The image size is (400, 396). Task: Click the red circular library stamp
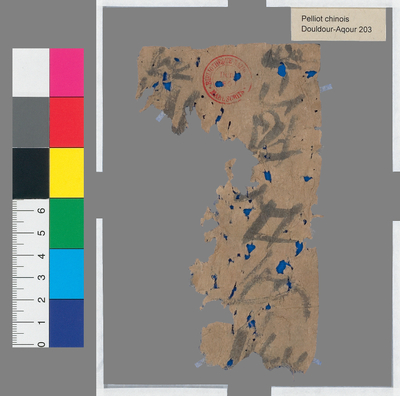click(227, 79)
